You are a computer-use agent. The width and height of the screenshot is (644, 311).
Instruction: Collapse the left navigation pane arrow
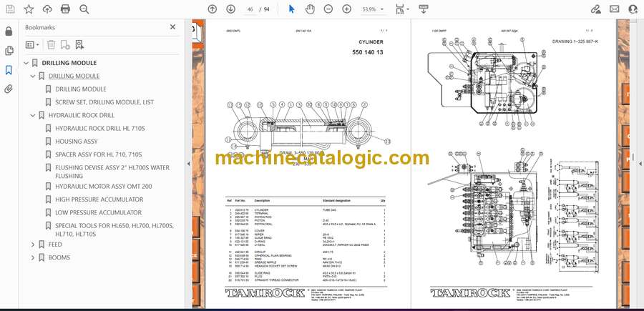coord(188,164)
